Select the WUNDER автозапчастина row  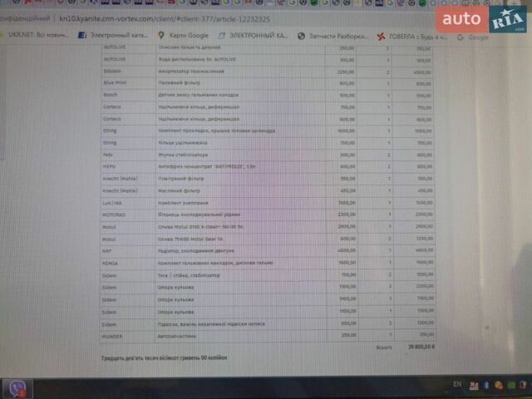268,336
